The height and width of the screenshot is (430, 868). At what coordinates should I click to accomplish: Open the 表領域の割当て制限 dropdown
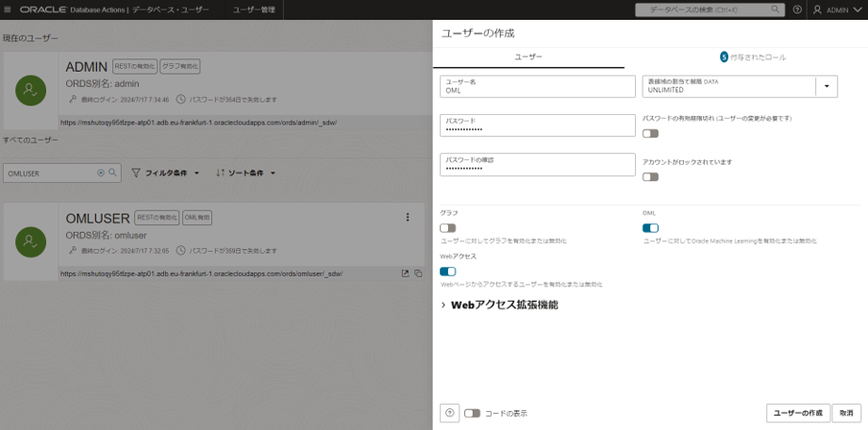(x=827, y=86)
